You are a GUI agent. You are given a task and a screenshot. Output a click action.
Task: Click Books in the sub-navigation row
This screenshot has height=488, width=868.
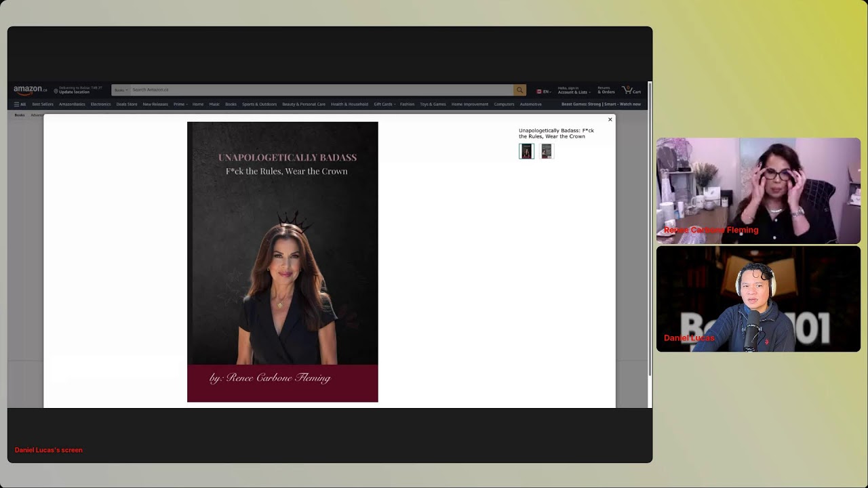pyautogui.click(x=20, y=115)
